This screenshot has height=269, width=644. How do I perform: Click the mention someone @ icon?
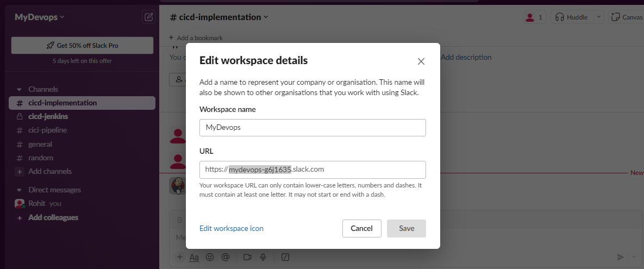226,257
